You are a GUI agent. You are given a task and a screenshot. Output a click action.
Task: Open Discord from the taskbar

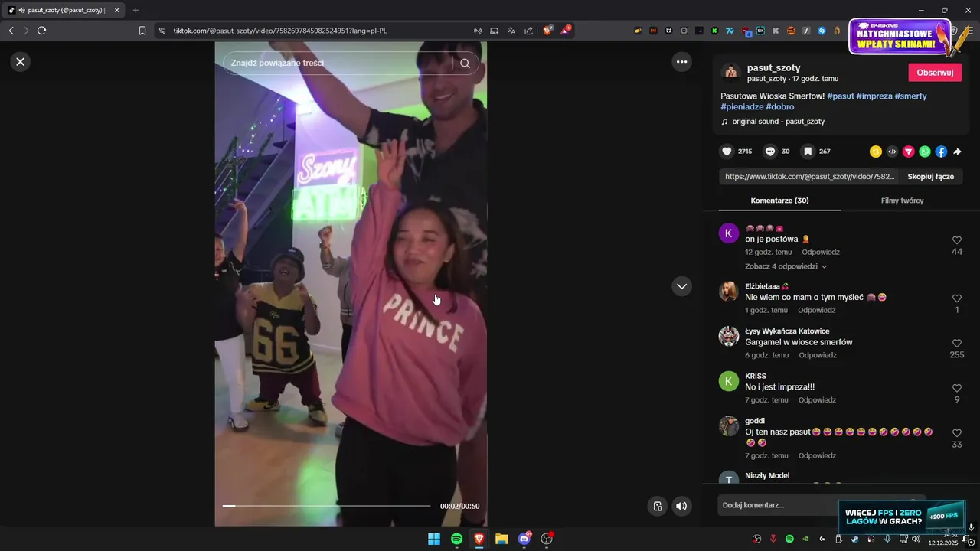pos(524,539)
